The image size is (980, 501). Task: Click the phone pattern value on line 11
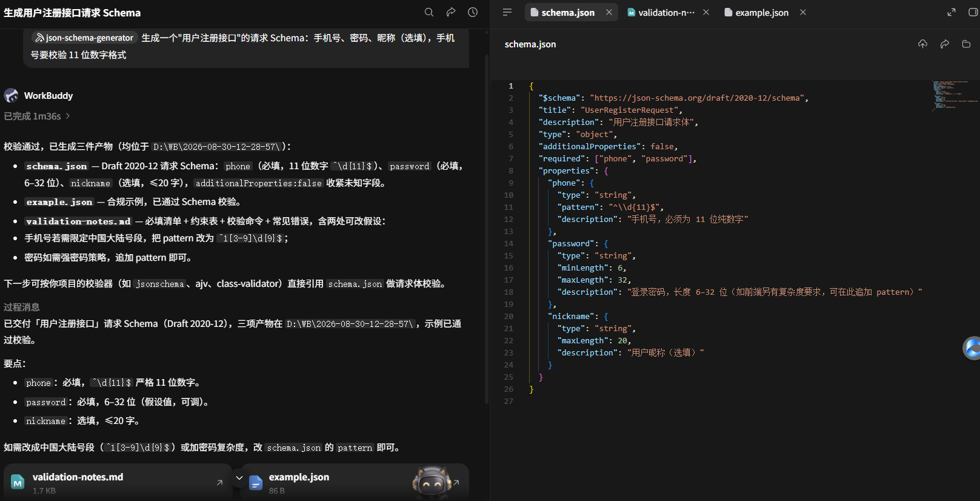(x=634, y=207)
